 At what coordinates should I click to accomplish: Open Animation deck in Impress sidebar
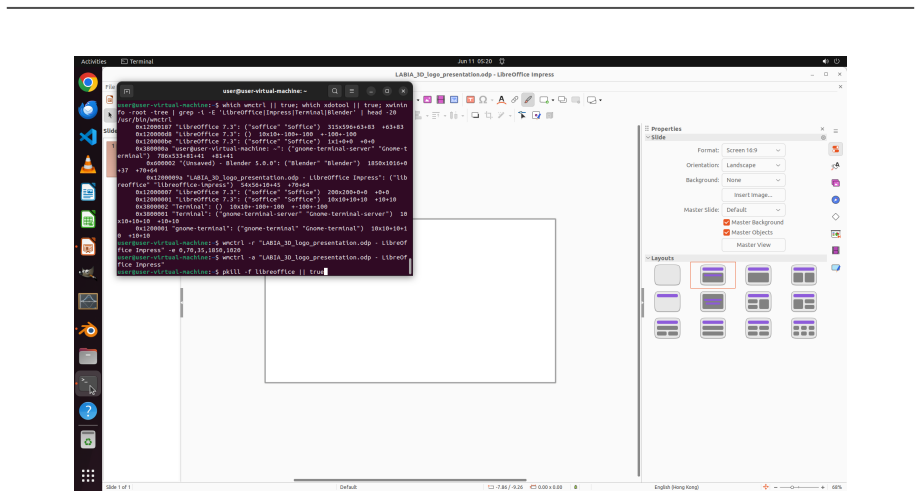pos(835,250)
